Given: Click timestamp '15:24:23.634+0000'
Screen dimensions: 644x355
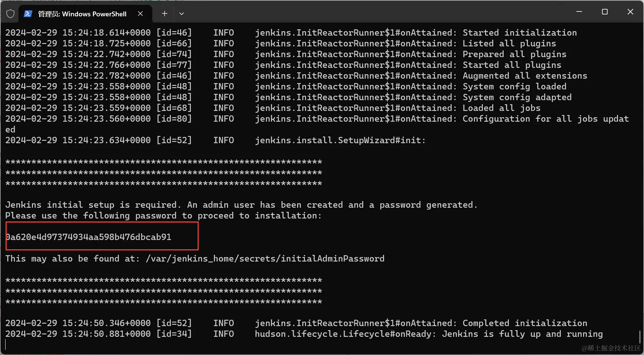Looking at the screenshot, I should (107, 140).
